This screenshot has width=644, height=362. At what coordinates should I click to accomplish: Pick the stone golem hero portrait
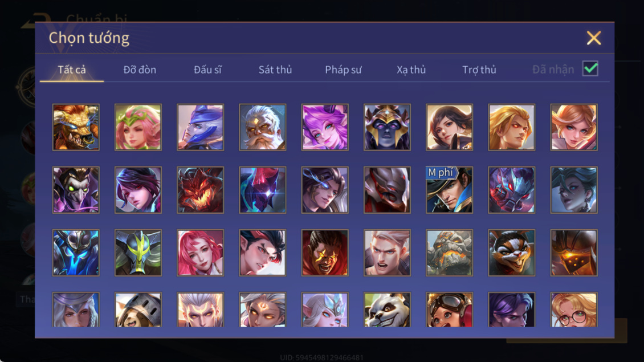click(x=449, y=253)
